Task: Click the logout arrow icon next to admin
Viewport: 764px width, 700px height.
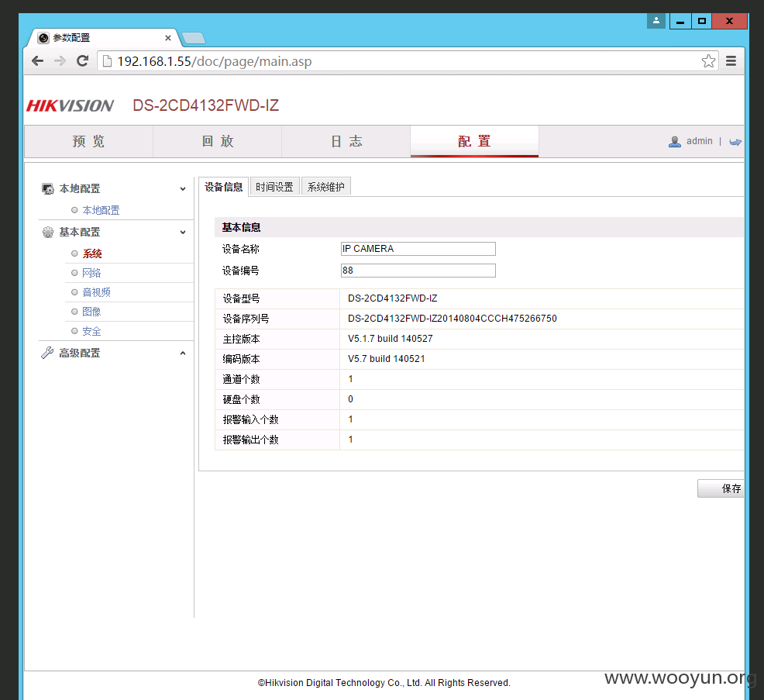Action: coord(735,142)
